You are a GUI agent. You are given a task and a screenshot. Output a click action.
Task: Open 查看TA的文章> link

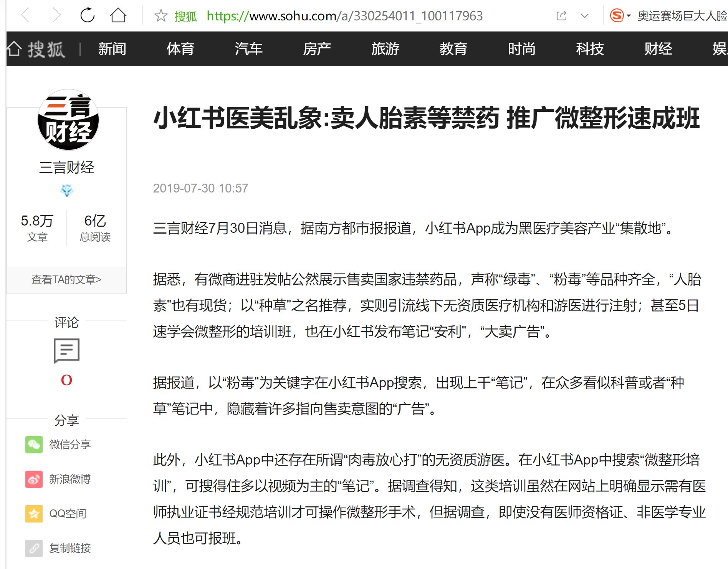66,279
